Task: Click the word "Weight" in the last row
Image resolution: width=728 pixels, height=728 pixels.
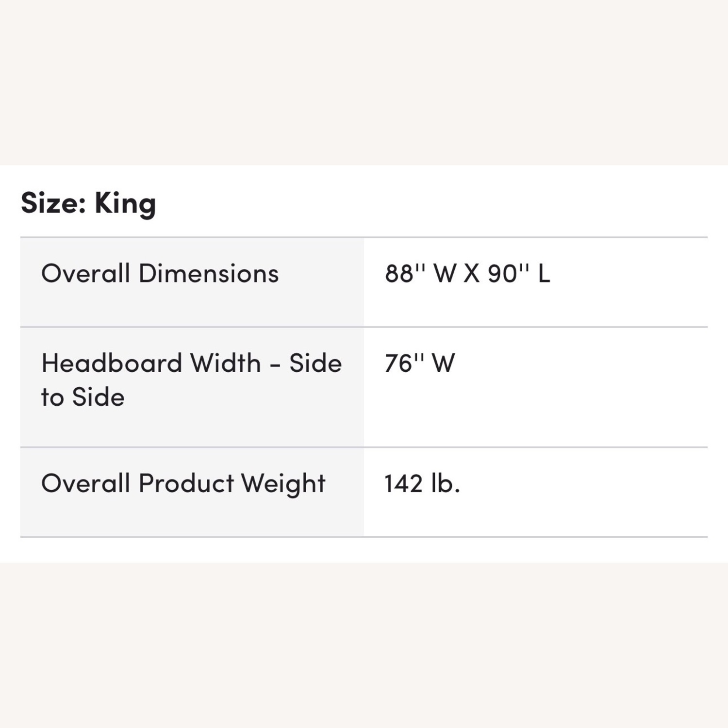Action: 283,484
